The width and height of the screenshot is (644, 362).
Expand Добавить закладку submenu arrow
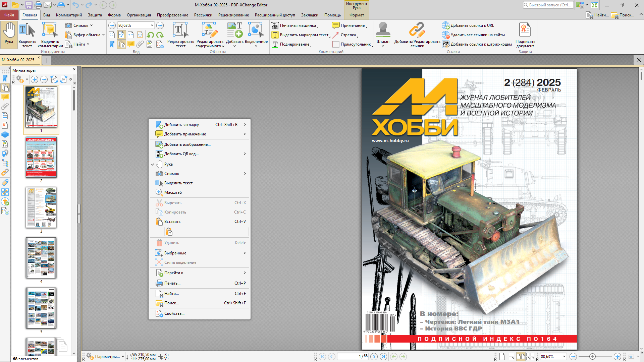[245, 125]
